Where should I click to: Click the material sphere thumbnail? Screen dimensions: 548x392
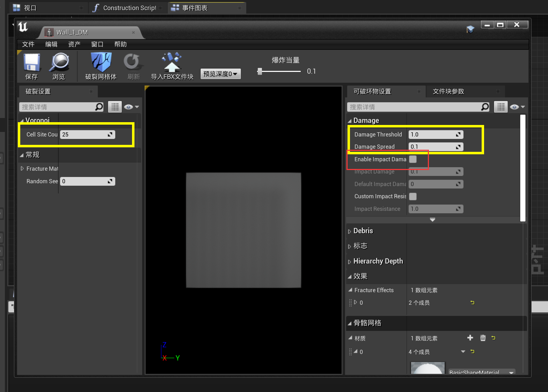(428, 368)
